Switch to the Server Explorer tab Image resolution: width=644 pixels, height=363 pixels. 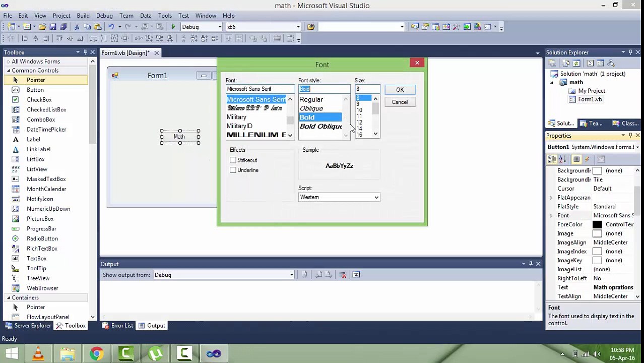tap(28, 326)
